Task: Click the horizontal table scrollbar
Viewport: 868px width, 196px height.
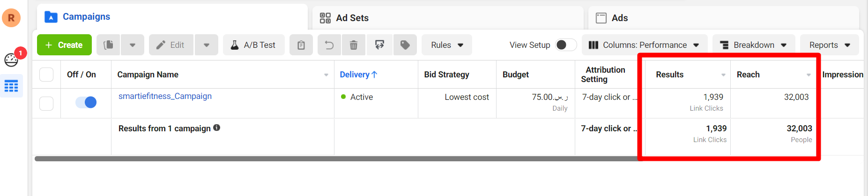Action: (328, 158)
